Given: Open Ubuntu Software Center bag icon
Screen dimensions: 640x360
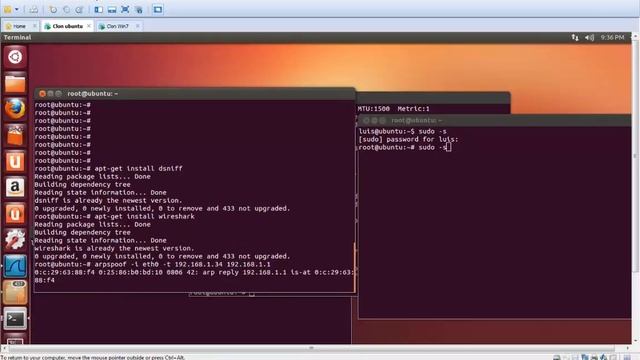Looking at the screenshot, I should (15, 136).
